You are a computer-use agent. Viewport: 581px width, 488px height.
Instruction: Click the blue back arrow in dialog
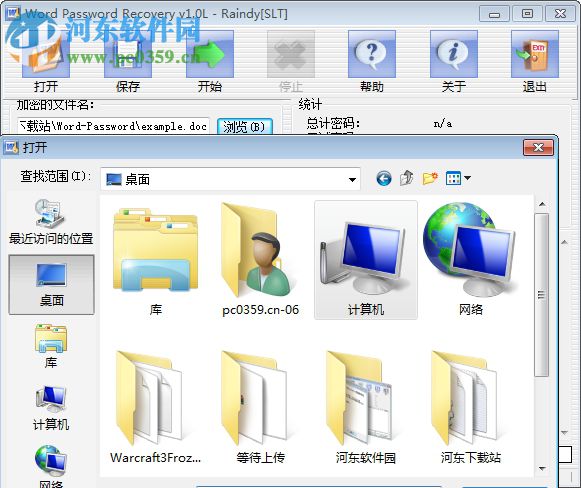tap(384, 179)
